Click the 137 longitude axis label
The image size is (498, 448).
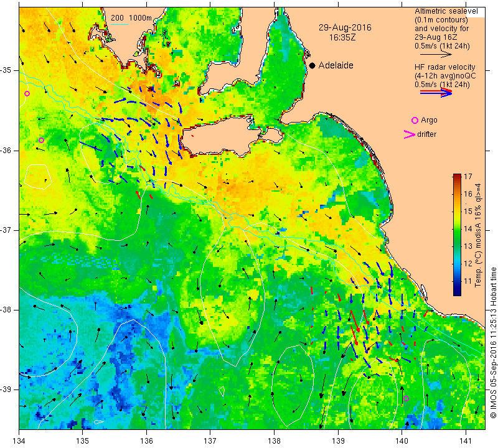(210, 441)
